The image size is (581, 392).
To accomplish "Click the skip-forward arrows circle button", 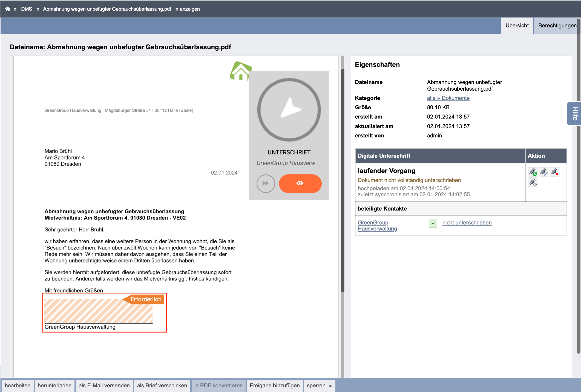I will tap(266, 183).
